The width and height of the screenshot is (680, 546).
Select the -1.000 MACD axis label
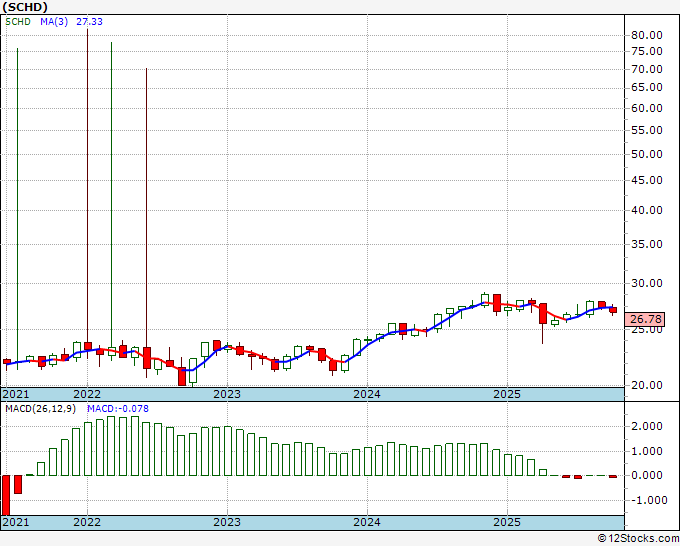pos(647,500)
